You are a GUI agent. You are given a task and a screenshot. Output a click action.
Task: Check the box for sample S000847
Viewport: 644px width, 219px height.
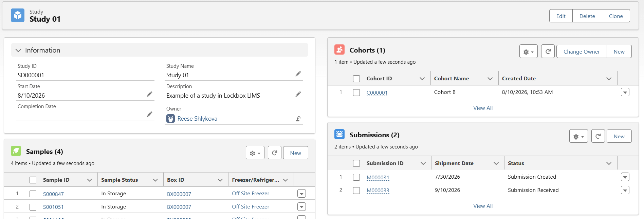(33, 194)
